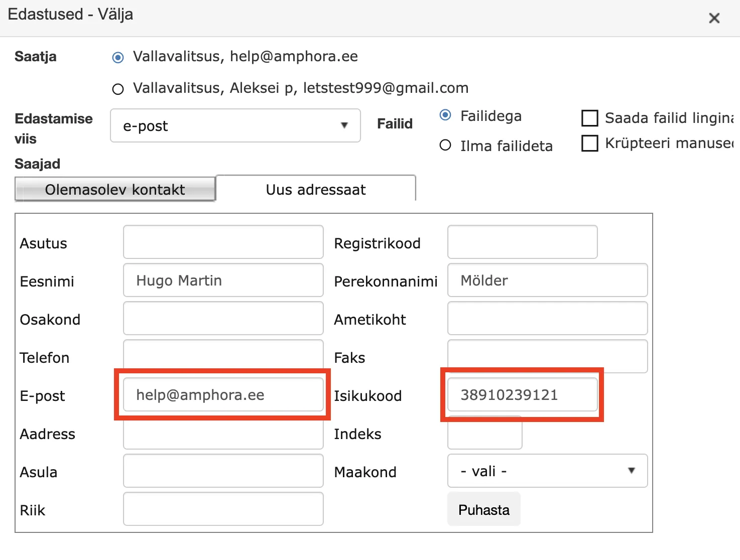This screenshot has width=740, height=560.
Task: Enable the Saada failid lingina checkbox
Action: [x=589, y=118]
